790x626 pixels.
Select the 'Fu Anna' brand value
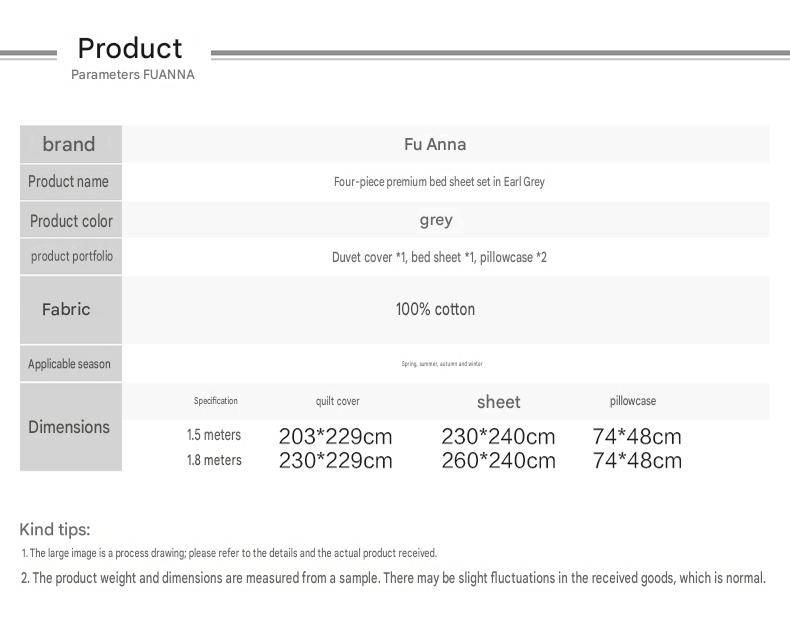(435, 145)
